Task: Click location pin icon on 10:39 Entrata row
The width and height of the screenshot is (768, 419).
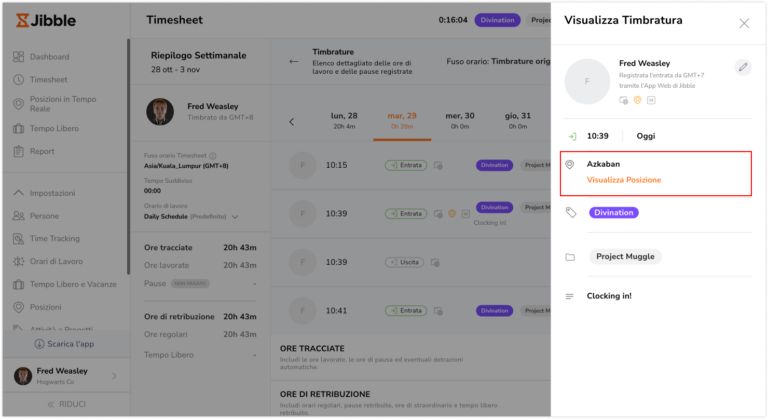Action: (452, 214)
